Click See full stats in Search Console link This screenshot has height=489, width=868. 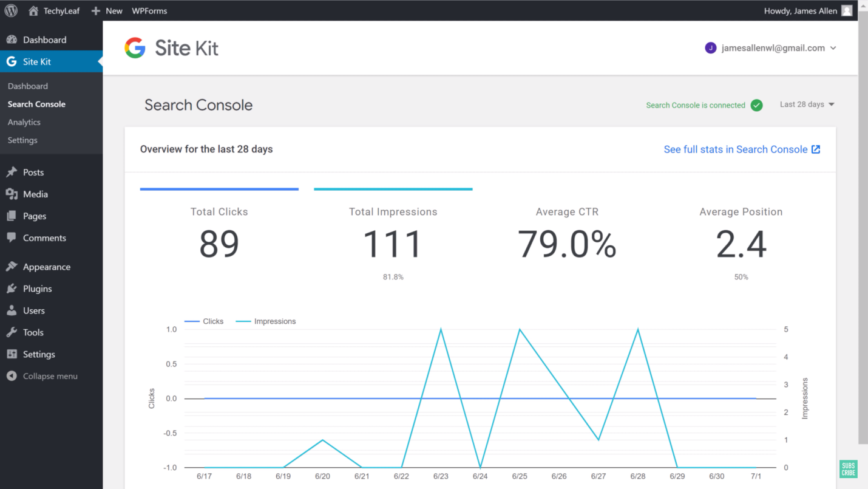coord(742,149)
